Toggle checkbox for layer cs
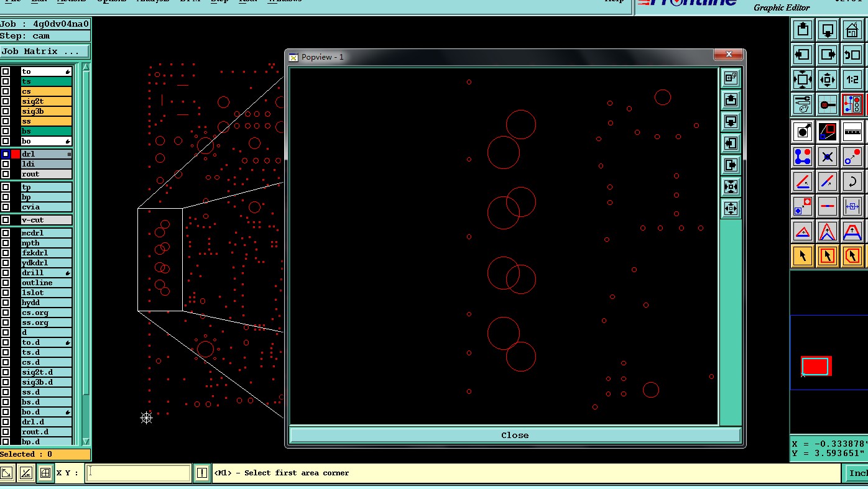The image size is (868, 489). [6, 91]
